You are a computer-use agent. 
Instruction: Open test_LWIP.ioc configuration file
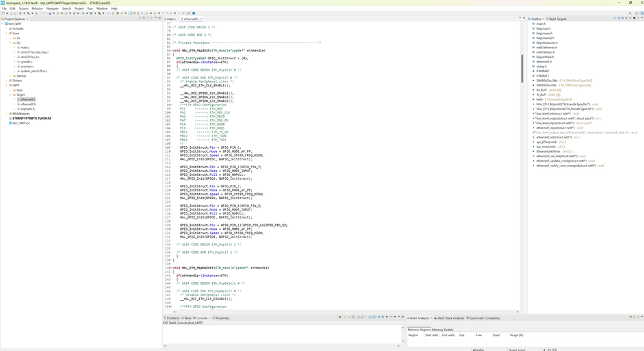pos(21,123)
